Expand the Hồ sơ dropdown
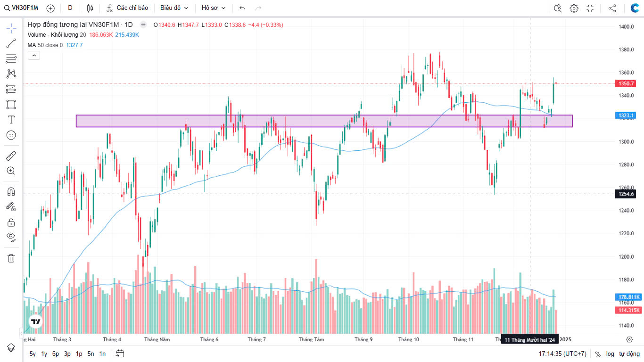Image resolution: width=644 pixels, height=362 pixels. click(x=213, y=8)
